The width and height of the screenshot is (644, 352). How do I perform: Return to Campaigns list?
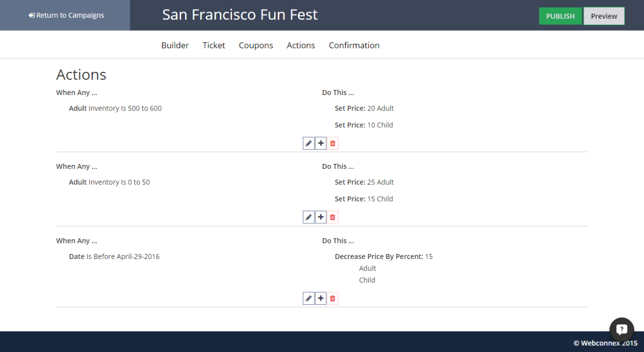pos(66,15)
